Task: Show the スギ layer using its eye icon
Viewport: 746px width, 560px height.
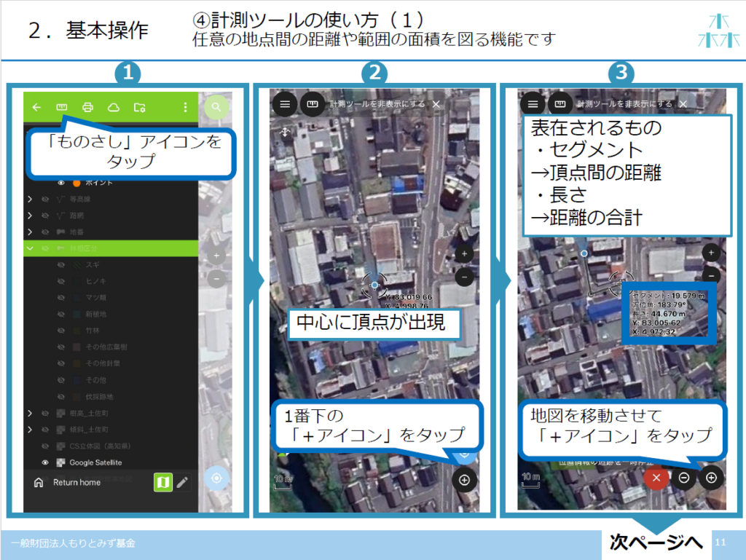Action: click(62, 266)
